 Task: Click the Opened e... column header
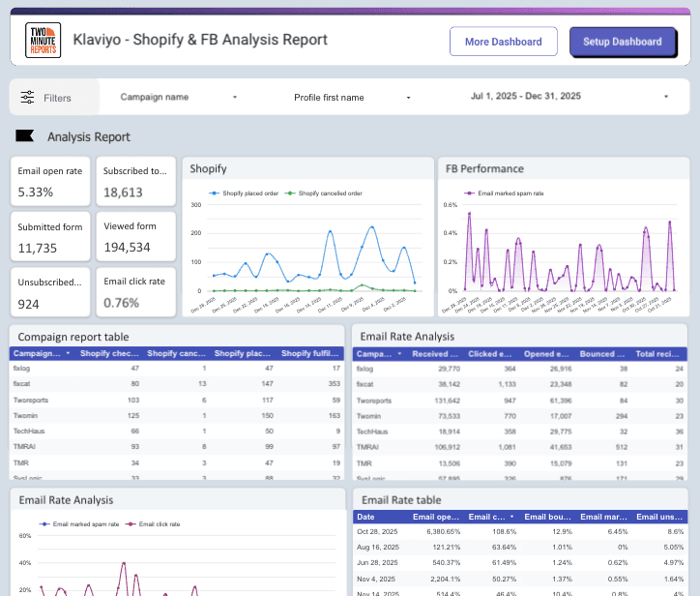tap(546, 354)
